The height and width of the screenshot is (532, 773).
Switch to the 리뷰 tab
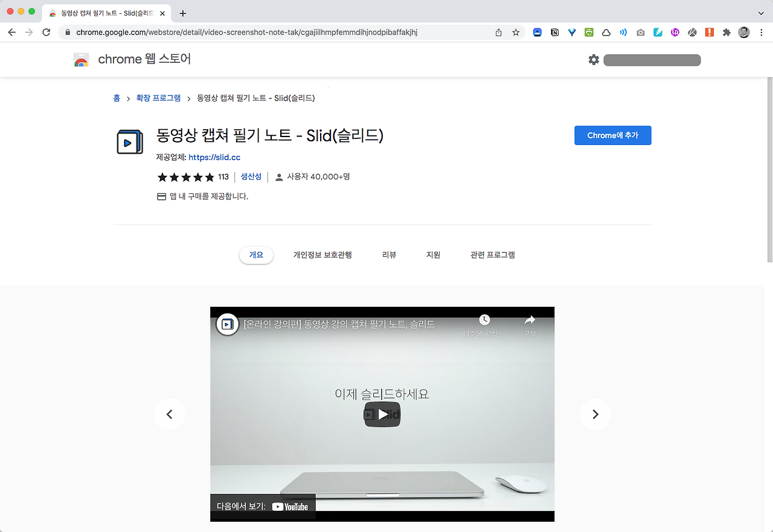(x=390, y=255)
